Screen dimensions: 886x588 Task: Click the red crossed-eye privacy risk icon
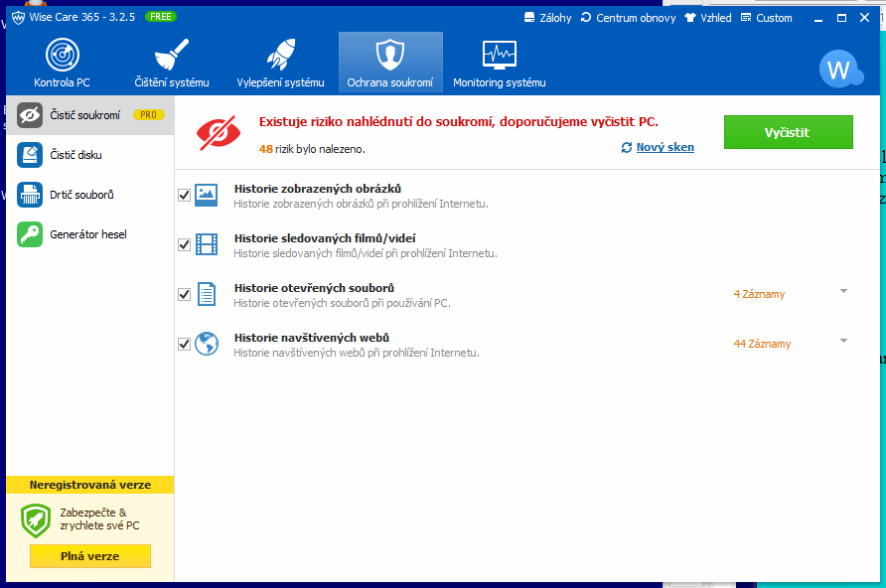click(x=219, y=133)
